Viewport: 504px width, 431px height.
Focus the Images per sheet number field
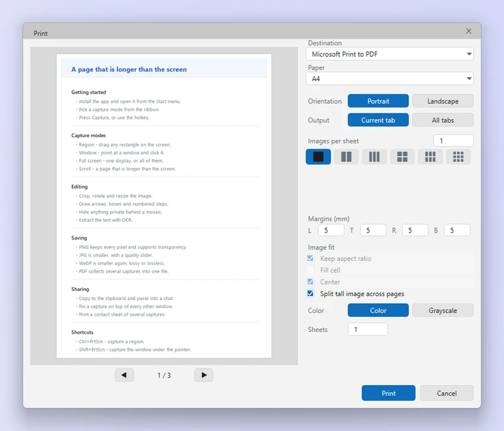pyautogui.click(x=454, y=141)
